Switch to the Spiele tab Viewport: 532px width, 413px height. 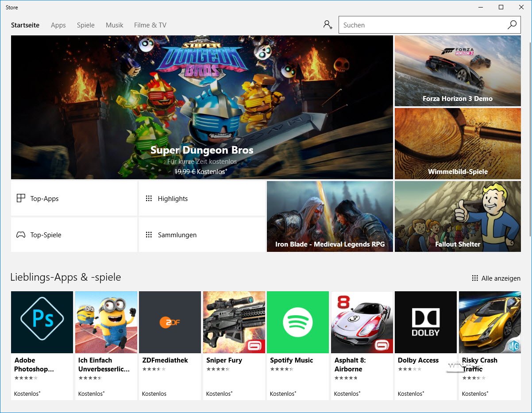(x=85, y=25)
